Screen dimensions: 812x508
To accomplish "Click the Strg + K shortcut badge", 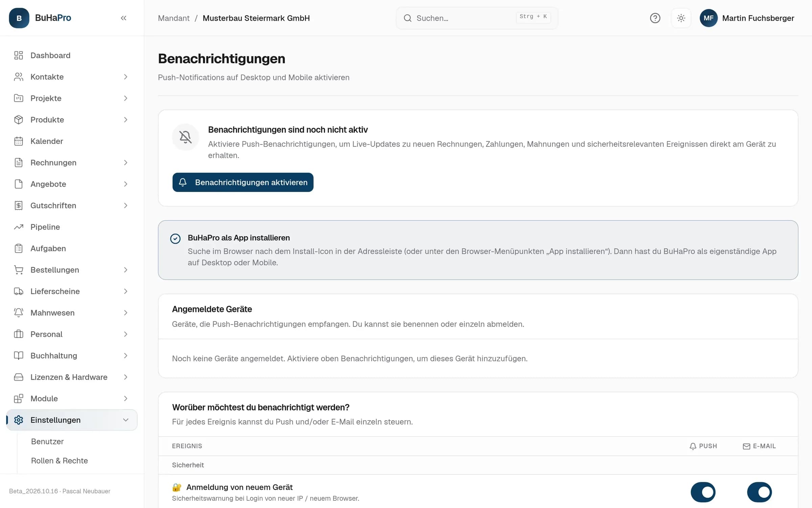I will (533, 17).
